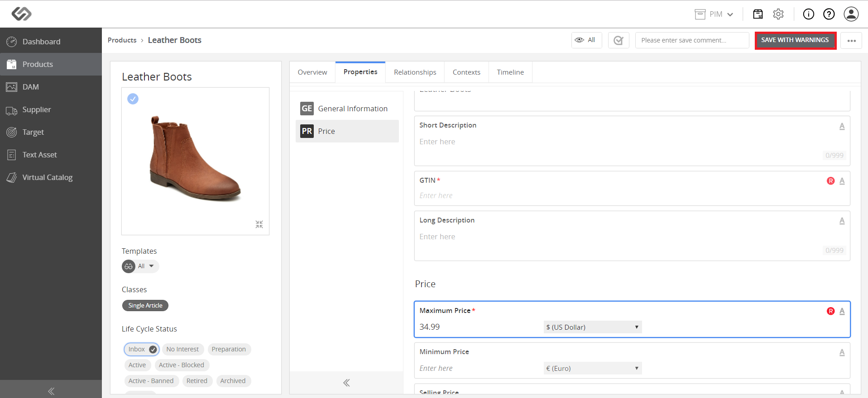The image size is (868, 398).
Task: Select the Active - Blocked status
Action: click(x=182, y=365)
